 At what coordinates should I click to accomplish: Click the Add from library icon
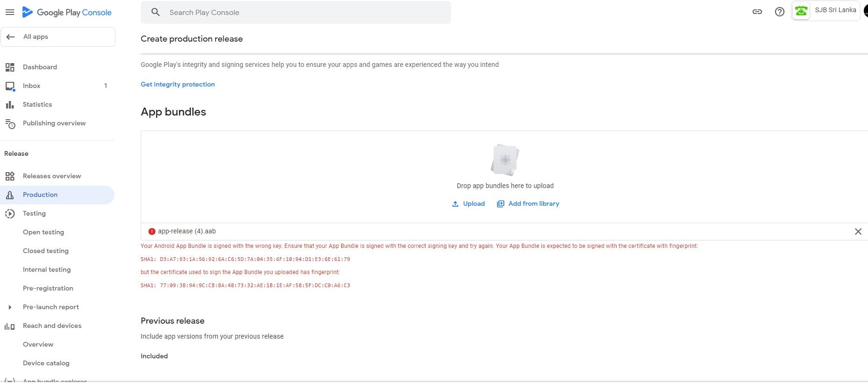(x=501, y=204)
